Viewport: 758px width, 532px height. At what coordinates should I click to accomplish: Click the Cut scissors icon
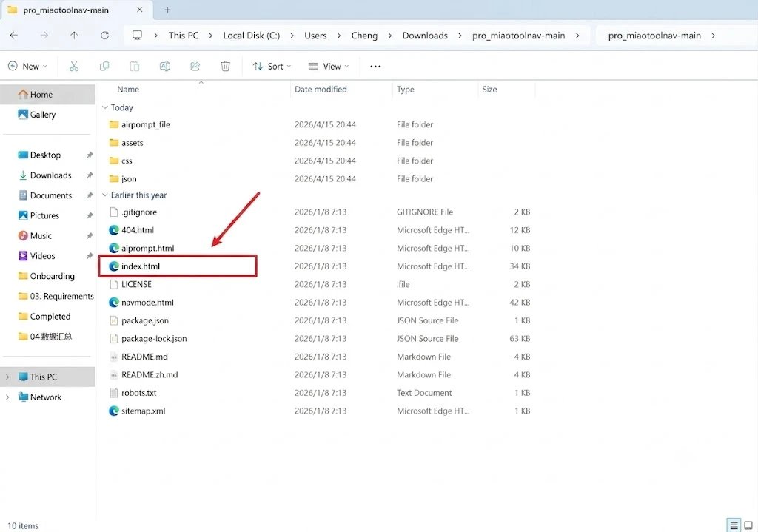(74, 66)
